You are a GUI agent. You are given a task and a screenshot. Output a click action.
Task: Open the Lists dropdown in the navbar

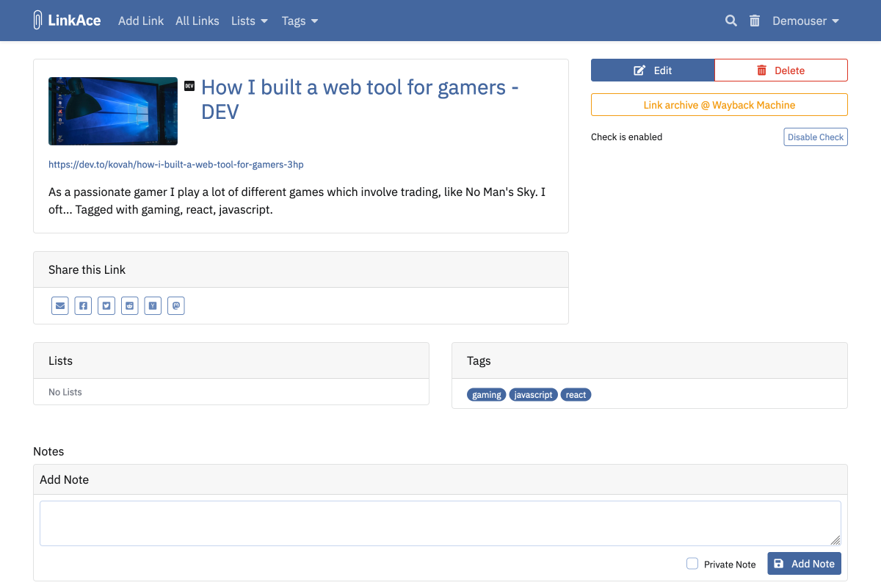[249, 21]
